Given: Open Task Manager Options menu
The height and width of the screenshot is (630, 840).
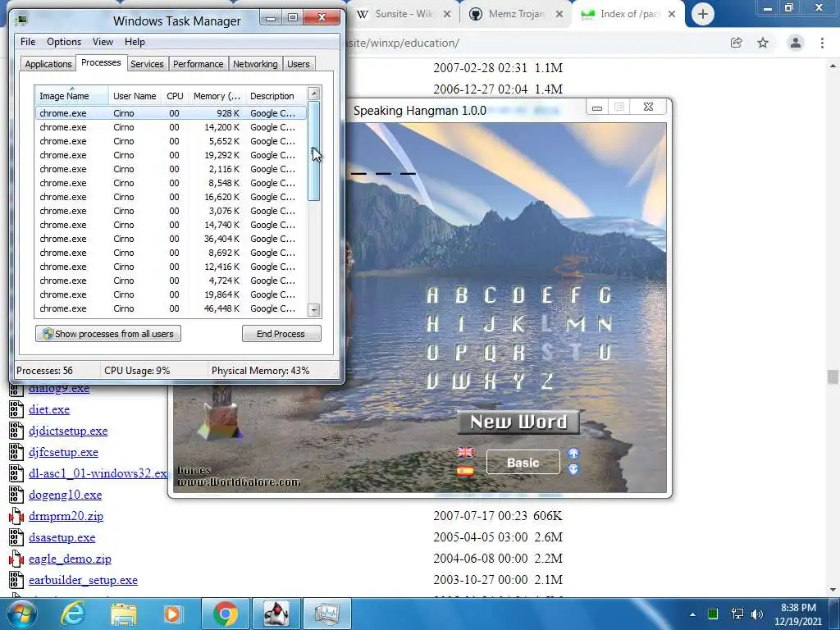Looking at the screenshot, I should point(64,42).
